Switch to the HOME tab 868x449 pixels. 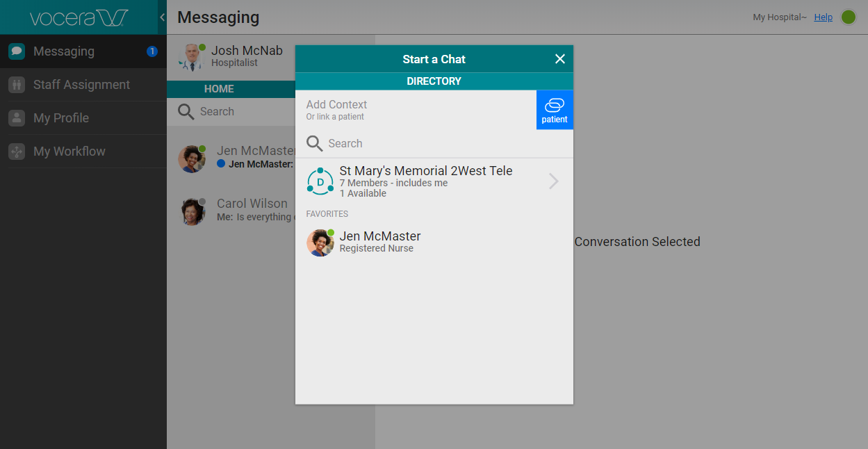tap(219, 89)
